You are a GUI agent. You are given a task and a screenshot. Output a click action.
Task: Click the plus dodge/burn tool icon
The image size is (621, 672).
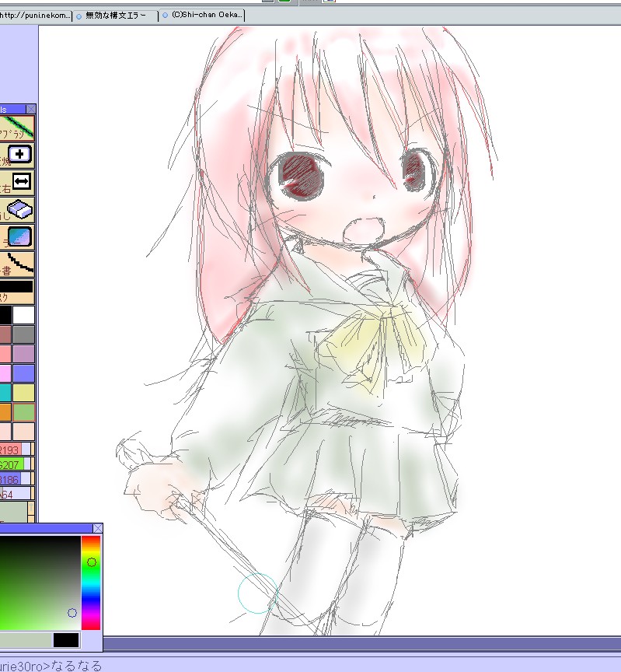click(21, 155)
